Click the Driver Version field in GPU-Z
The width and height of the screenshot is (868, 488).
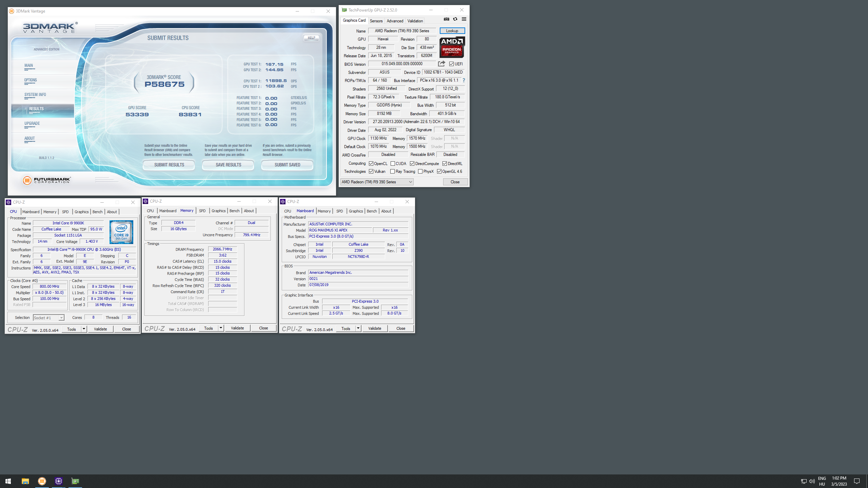(x=416, y=122)
